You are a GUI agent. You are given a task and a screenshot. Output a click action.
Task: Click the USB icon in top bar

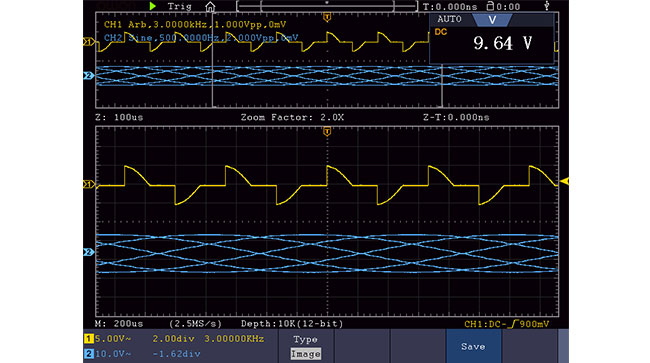[x=547, y=6]
